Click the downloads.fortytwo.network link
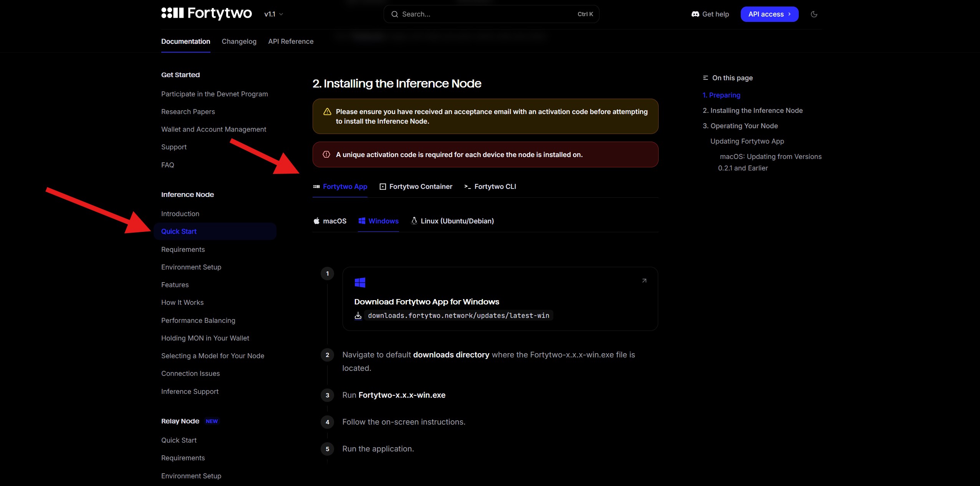 459,316
